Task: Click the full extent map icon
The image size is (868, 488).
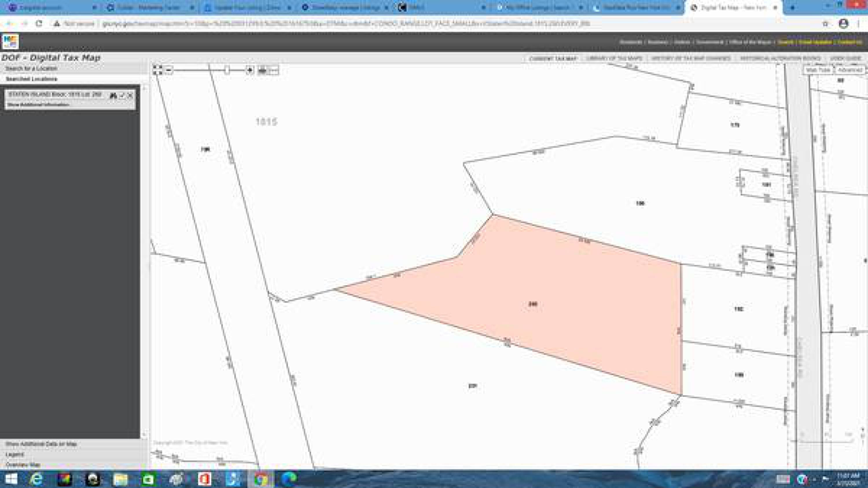Action: (157, 70)
